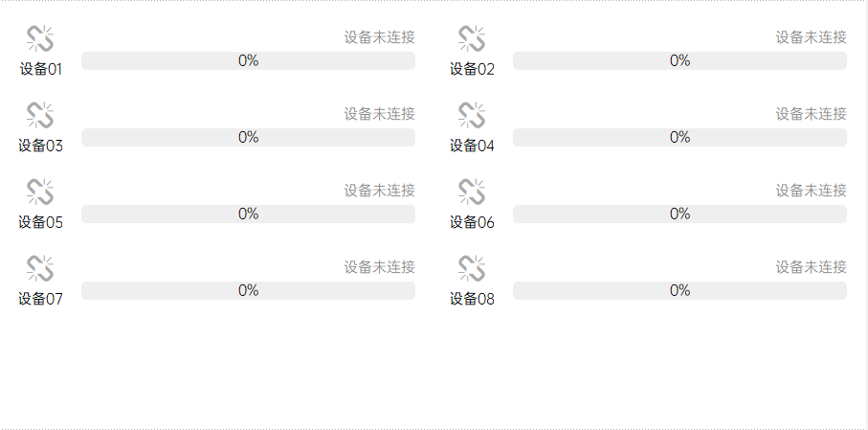Click the broken link icon for 设备01

point(40,39)
